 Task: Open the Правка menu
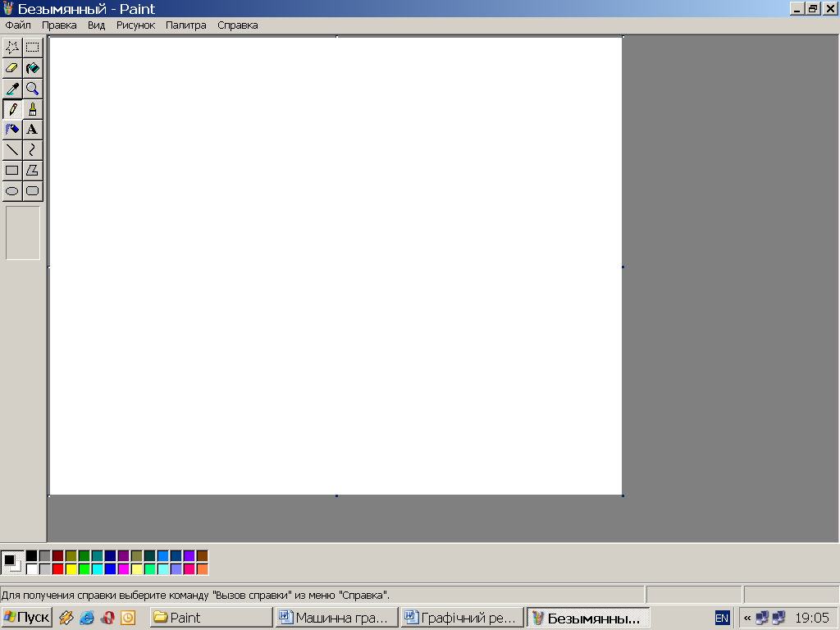click(59, 25)
